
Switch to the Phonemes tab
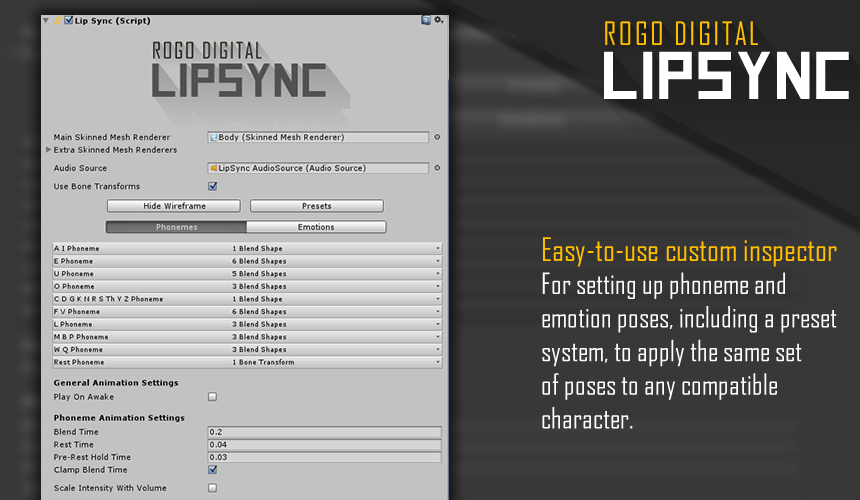pyautogui.click(x=176, y=227)
